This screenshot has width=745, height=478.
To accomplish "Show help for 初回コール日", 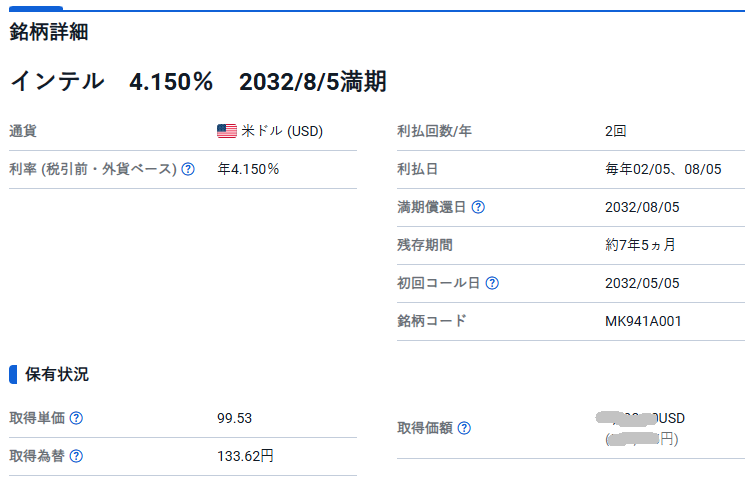I will (x=492, y=283).
